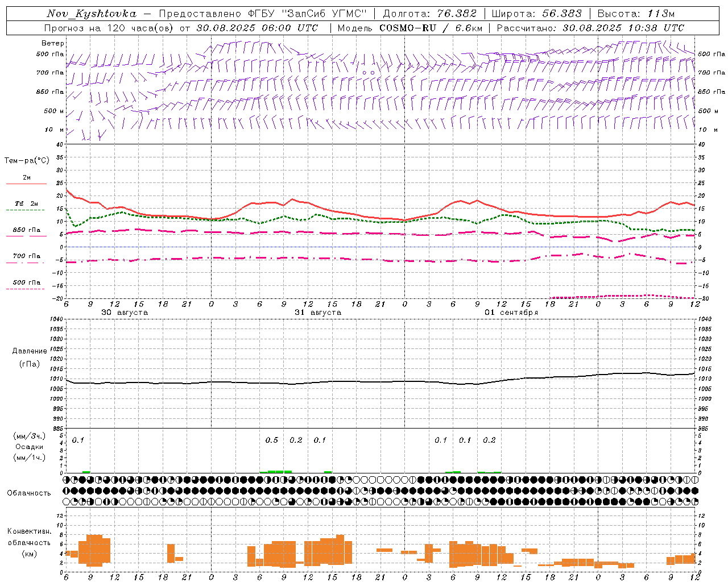This screenshot has width=728, height=582.
Task: Click the 'Давление' pressure panel label
Action: [30, 351]
